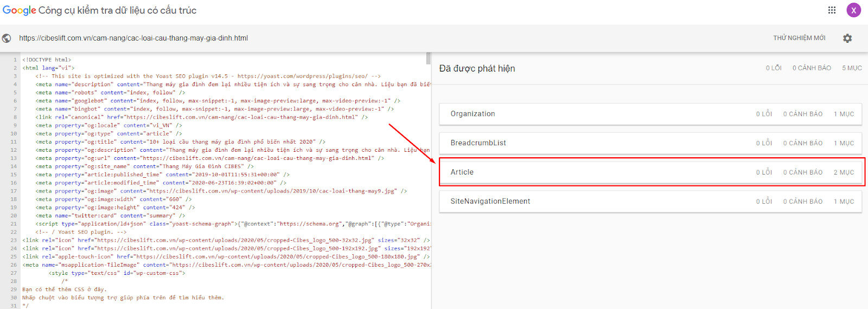868x309 pixels.
Task: Click the article:modified_time meta line
Action: [161, 183]
